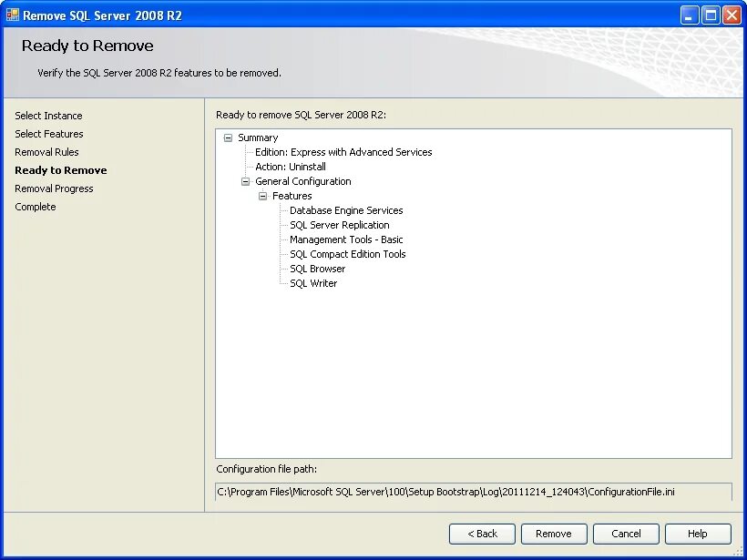The height and width of the screenshot is (560, 747).
Task: Collapse the Summary tree node
Action: pyautogui.click(x=228, y=137)
